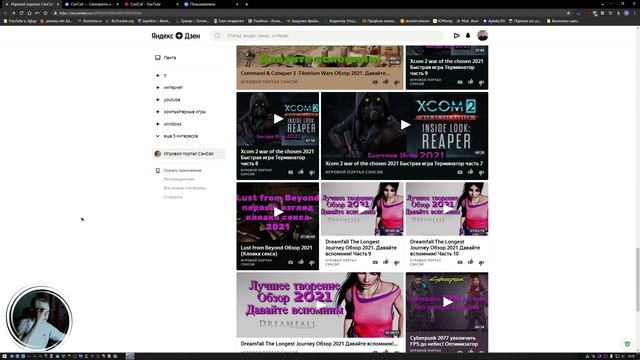Open the Xcom 2 часть 7 video title link
640x360 pixels.
[404, 164]
